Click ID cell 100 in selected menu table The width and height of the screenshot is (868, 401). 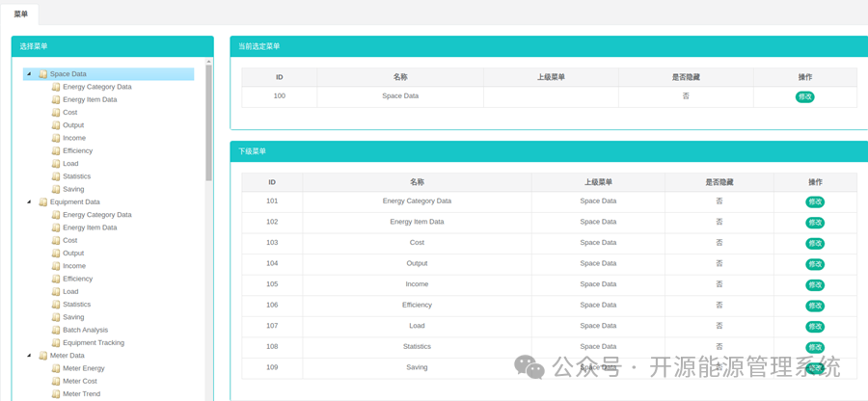point(280,96)
